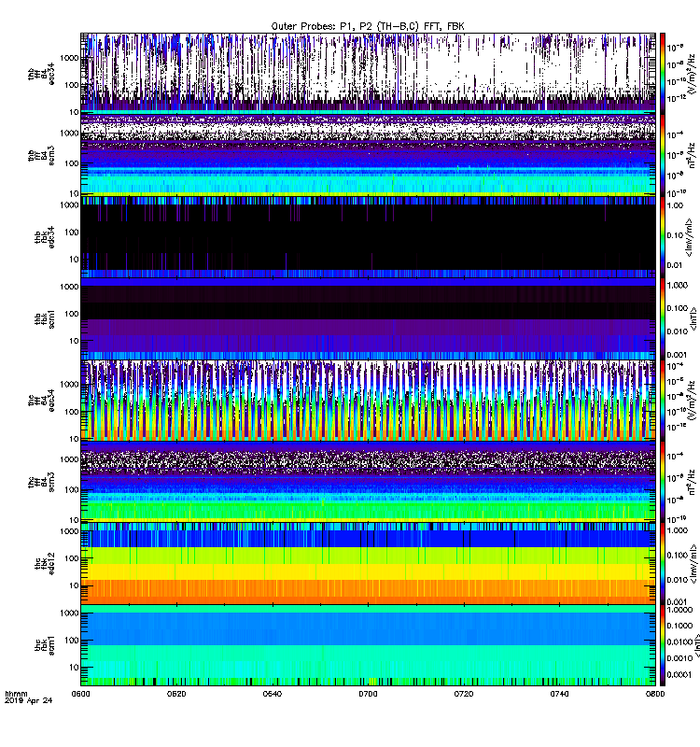Screen dimensions: 700x747
Task: Click the color bar beside thc fff edc34 panel
Action: 663,401
